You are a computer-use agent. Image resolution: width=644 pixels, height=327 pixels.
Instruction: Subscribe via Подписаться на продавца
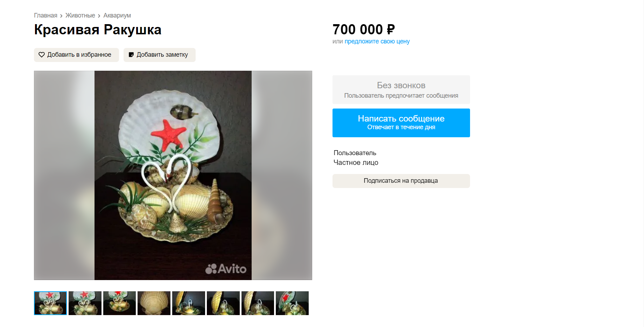(x=401, y=181)
